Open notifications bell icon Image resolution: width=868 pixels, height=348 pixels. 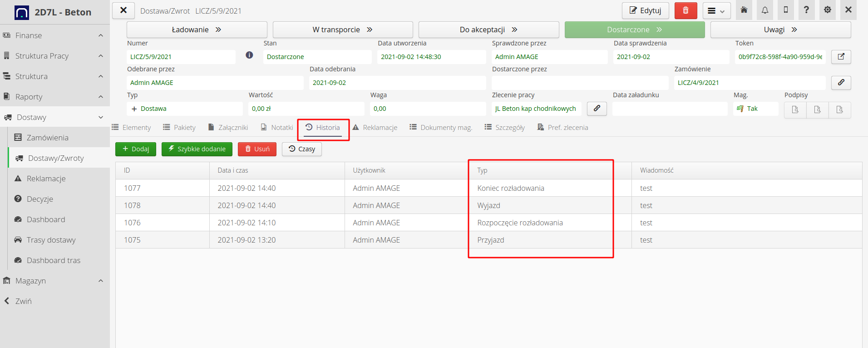pyautogui.click(x=765, y=10)
